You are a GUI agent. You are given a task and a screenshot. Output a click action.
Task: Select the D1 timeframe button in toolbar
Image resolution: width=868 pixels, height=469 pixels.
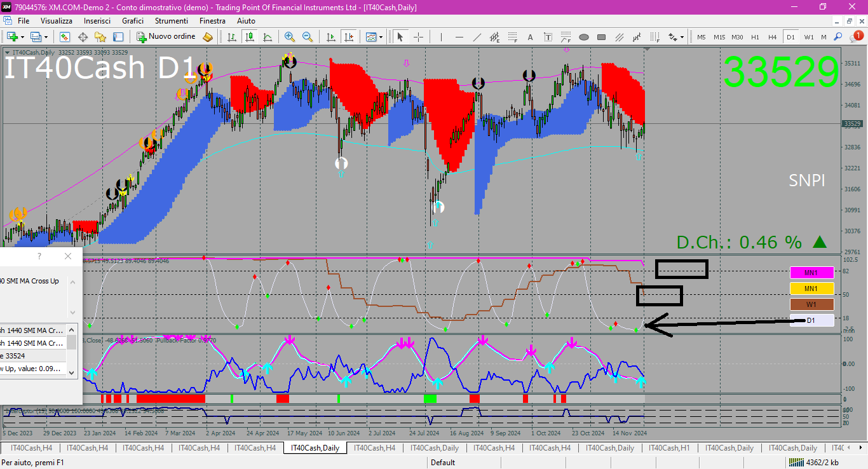coord(790,37)
